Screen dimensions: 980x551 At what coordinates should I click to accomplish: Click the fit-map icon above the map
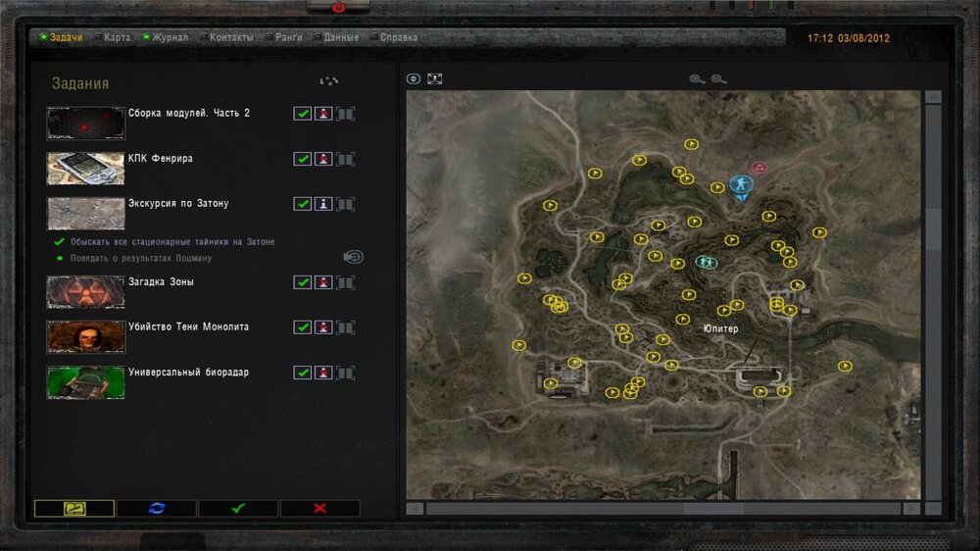pos(434,78)
